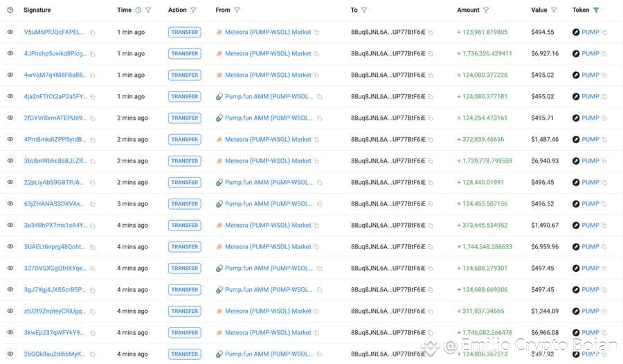
Task: Sort by Signature column header
Action: point(37,10)
